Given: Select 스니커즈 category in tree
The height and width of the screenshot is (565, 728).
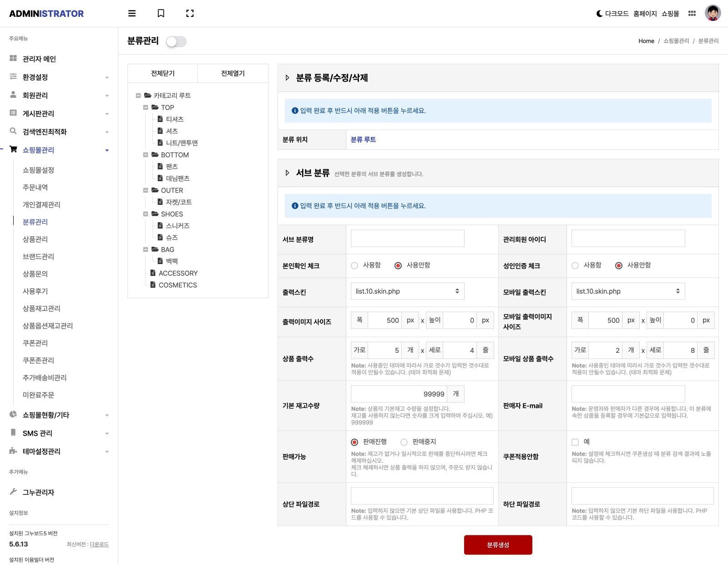Looking at the screenshot, I should (x=178, y=226).
